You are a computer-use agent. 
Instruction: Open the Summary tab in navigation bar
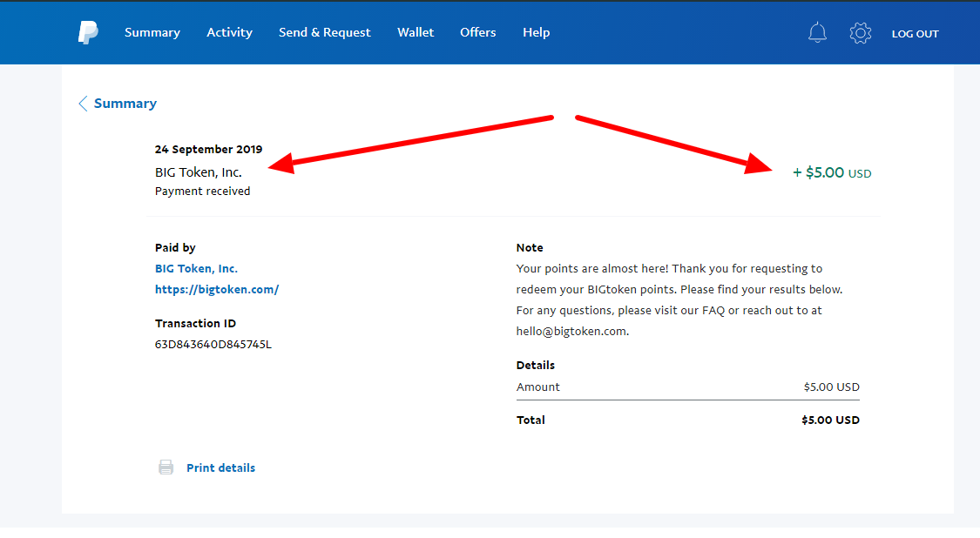coord(152,32)
